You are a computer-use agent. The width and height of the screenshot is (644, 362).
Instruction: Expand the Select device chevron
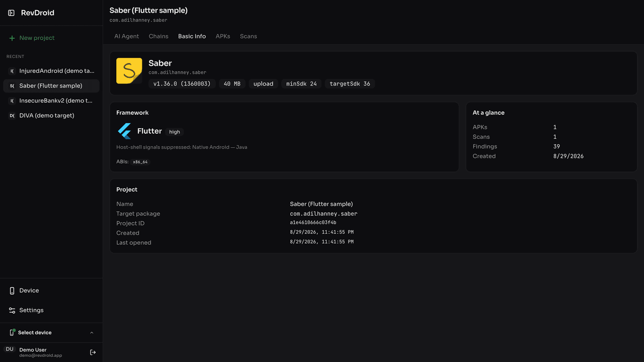click(x=92, y=333)
